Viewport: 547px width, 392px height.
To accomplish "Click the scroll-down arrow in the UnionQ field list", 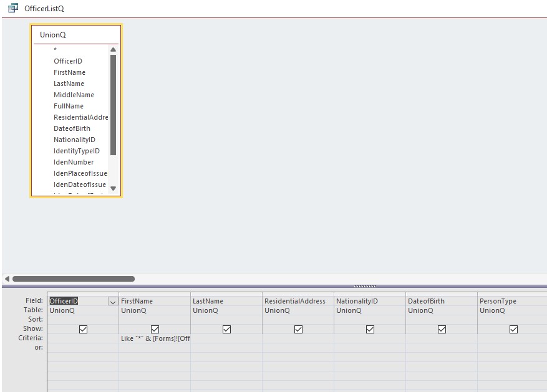I will pos(113,188).
